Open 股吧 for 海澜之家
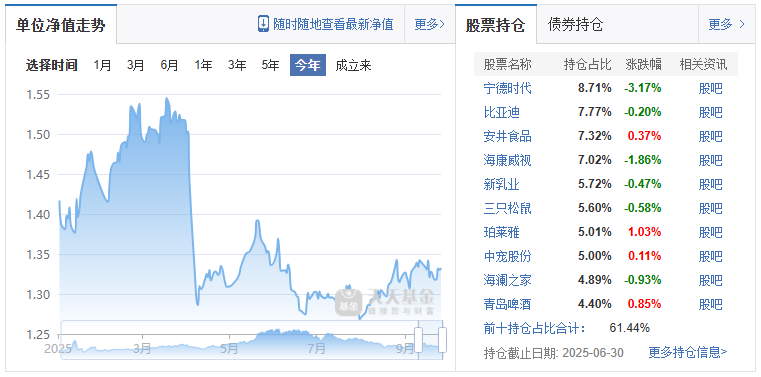Image resolution: width=761 pixels, height=377 pixels. [x=711, y=280]
